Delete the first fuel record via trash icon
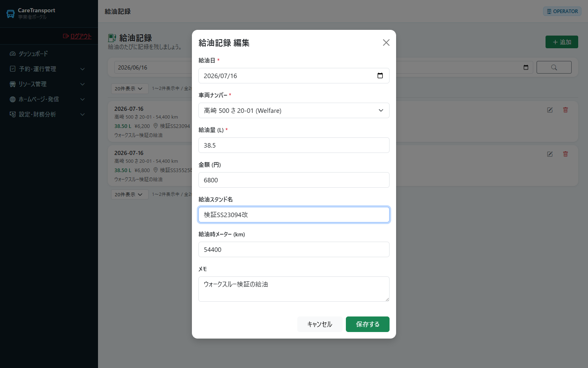Viewport: 588px width, 368px height. point(566,110)
